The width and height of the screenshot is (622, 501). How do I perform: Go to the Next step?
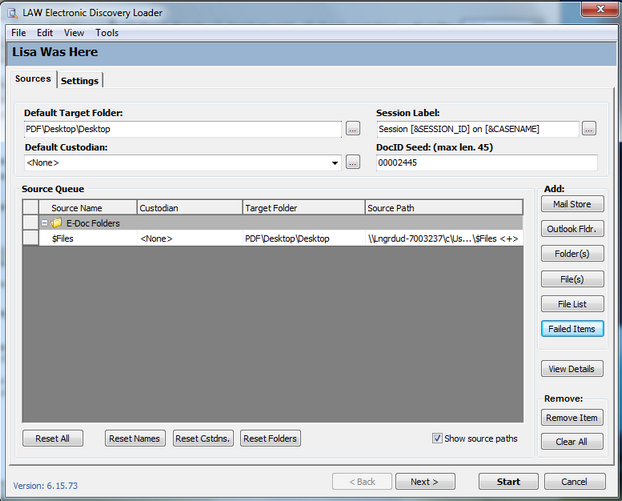click(x=425, y=482)
